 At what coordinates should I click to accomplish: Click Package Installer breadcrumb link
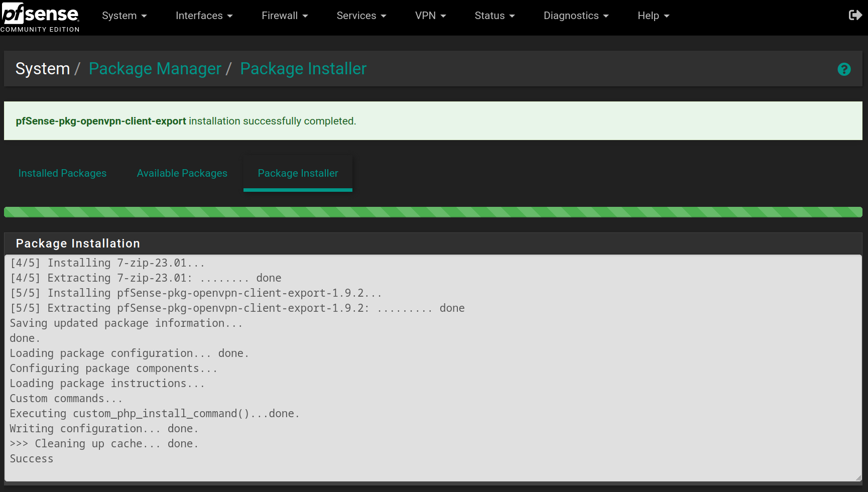point(303,69)
